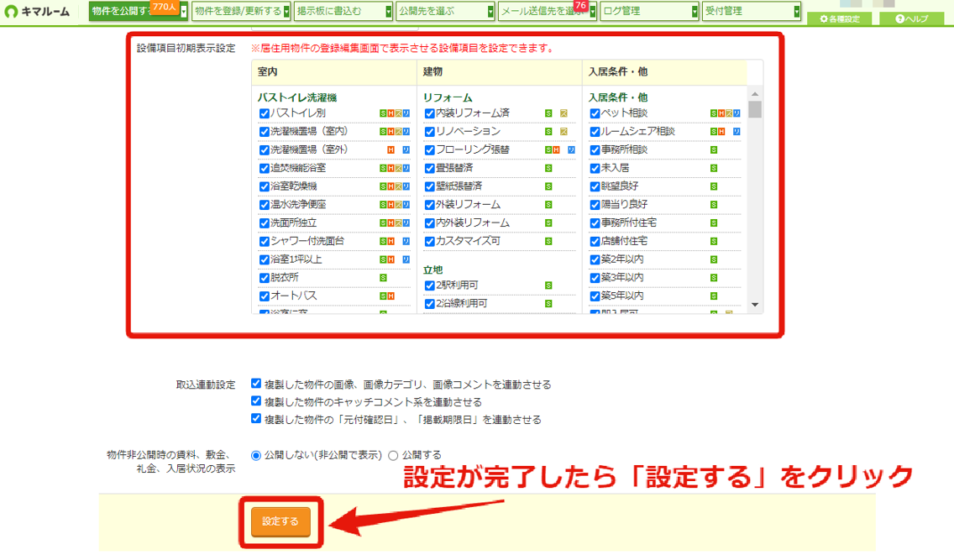Toggle the 洗面所独立 checkbox

[264, 223]
